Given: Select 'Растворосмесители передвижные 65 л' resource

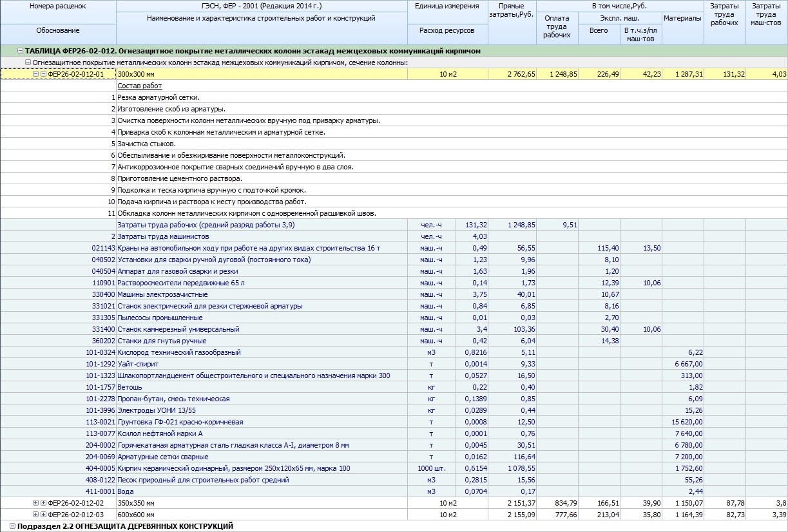Looking at the screenshot, I should (180, 283).
